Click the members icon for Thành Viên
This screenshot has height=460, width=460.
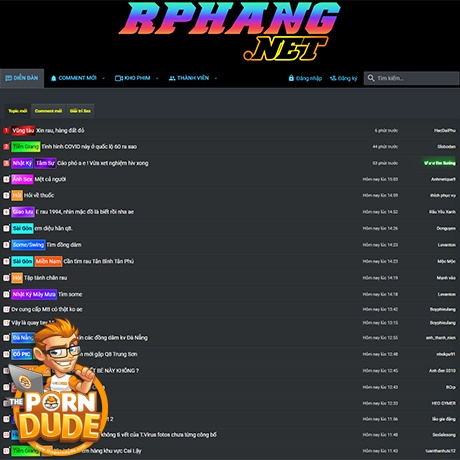click(x=172, y=78)
